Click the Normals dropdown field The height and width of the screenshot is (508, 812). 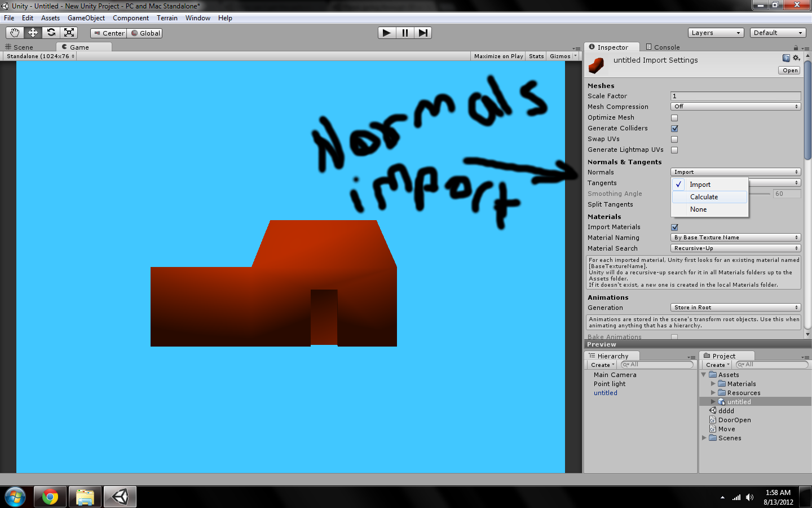735,172
